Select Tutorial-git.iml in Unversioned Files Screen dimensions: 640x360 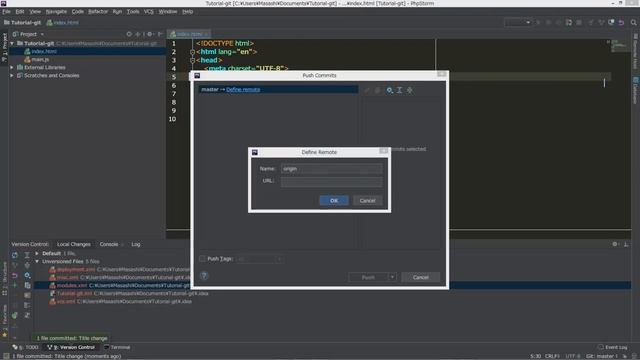point(74,293)
